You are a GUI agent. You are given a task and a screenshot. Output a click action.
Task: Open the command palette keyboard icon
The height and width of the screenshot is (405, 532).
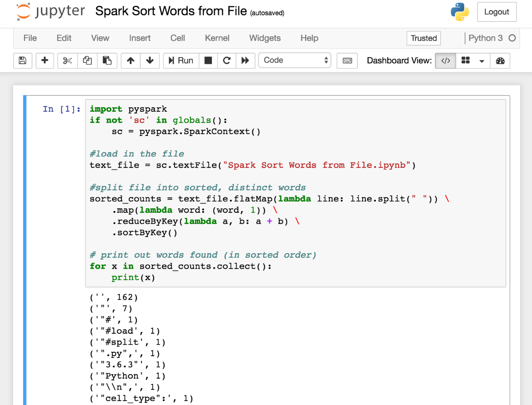pyautogui.click(x=347, y=61)
